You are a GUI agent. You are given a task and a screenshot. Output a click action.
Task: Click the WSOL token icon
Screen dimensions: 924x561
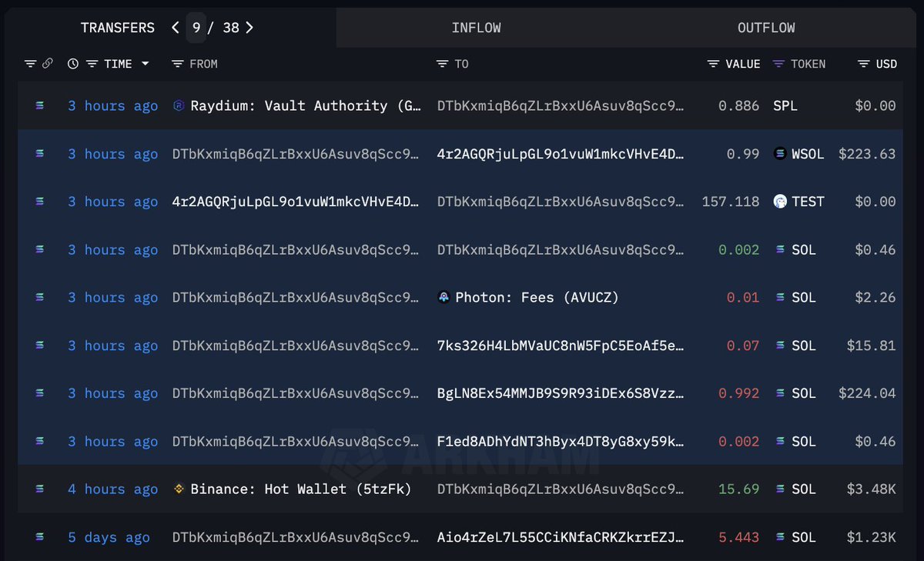pyautogui.click(x=779, y=153)
